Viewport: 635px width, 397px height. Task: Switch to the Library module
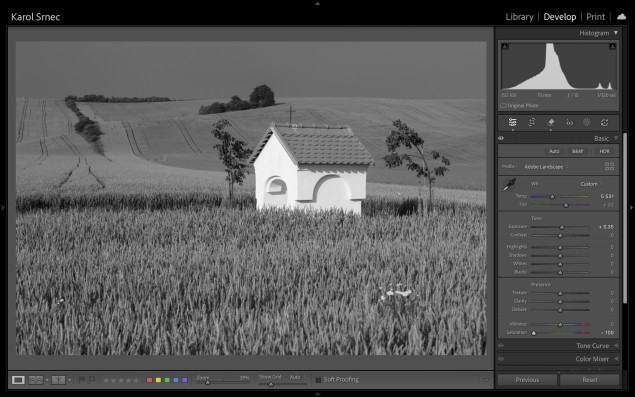pyautogui.click(x=519, y=17)
